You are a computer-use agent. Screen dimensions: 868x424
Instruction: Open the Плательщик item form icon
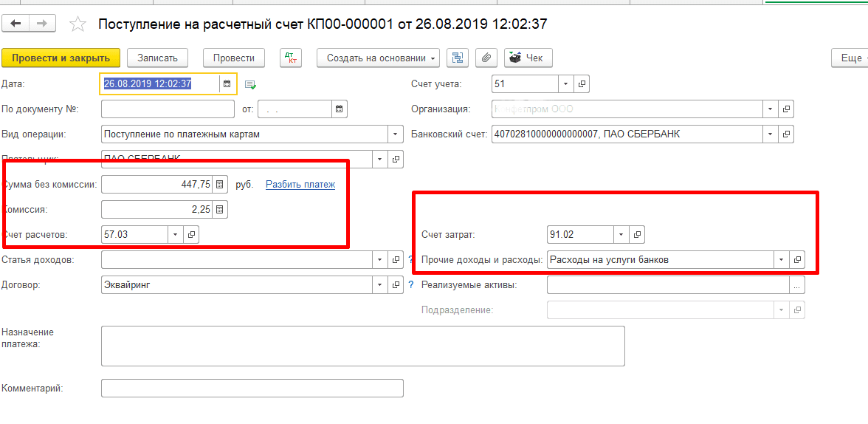[396, 159]
